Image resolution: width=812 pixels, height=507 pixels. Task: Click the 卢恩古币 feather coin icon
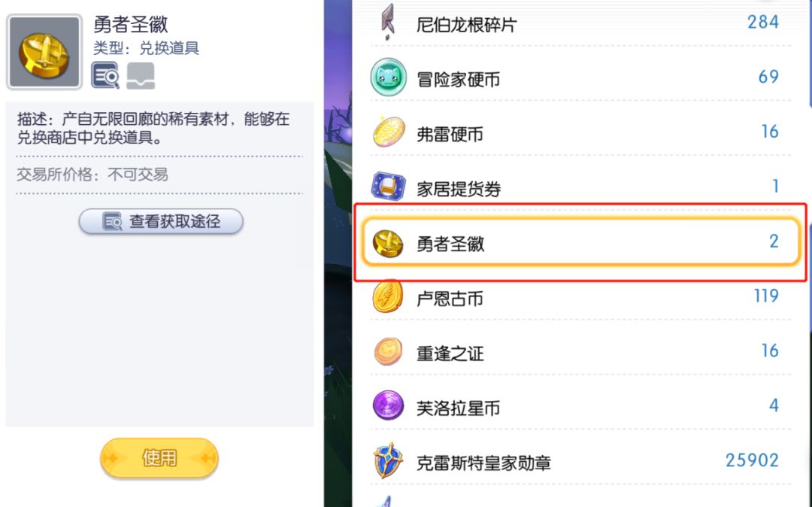pyautogui.click(x=389, y=297)
